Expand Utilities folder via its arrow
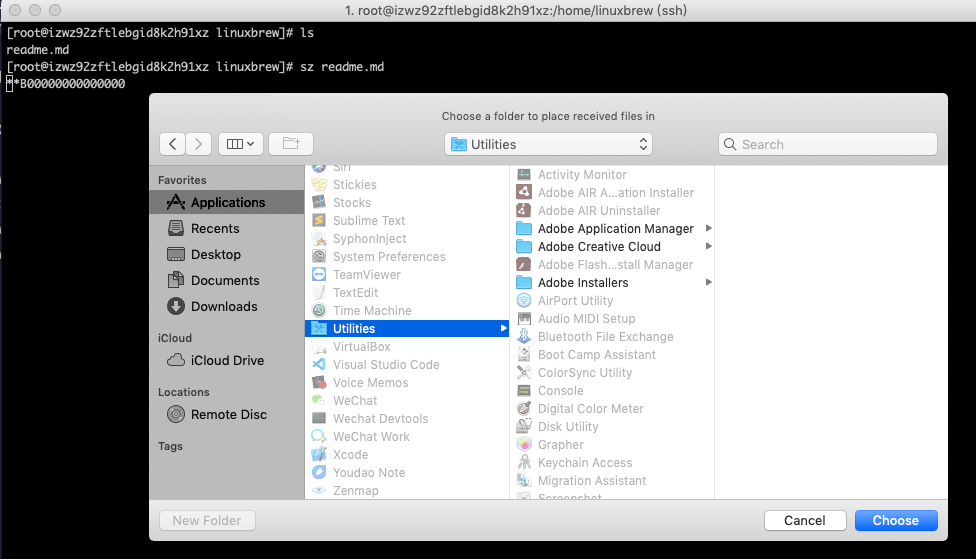976x559 pixels. coord(504,329)
